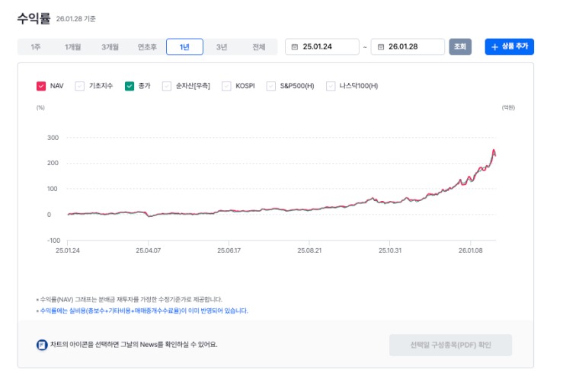Click the 26.01.08 x-axis label
The width and height of the screenshot is (566, 392).
click(x=470, y=250)
